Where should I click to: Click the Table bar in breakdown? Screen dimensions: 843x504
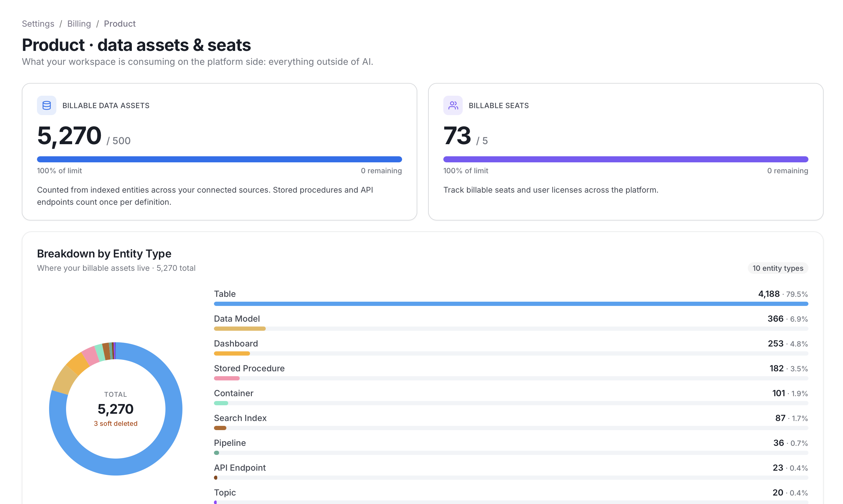pos(511,303)
